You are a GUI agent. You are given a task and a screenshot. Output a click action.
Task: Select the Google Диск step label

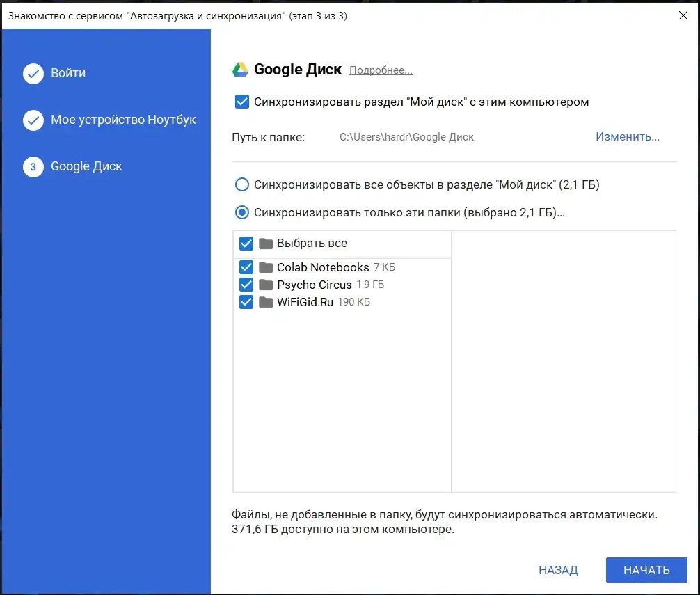pos(86,166)
